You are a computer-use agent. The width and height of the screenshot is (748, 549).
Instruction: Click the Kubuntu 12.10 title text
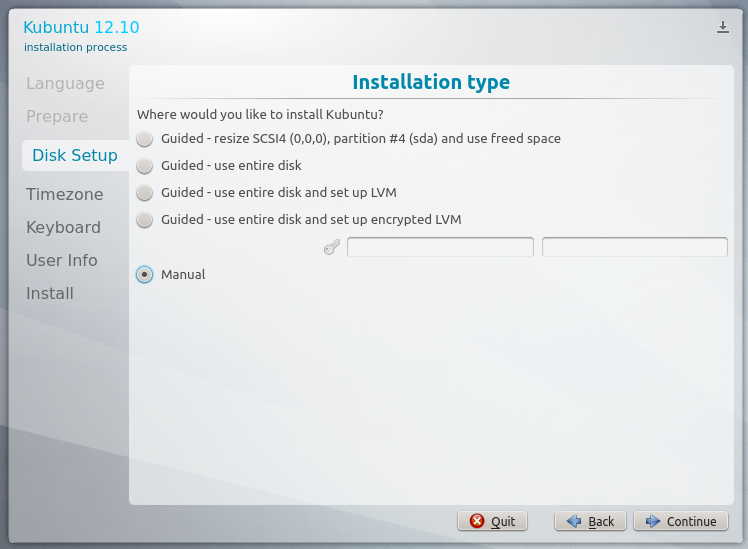(x=81, y=27)
